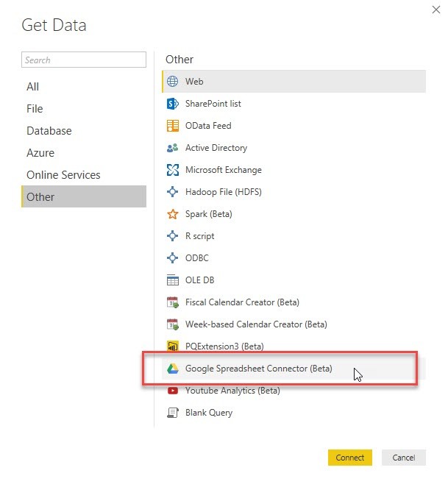Image resolution: width=448 pixels, height=487 pixels.
Task: Select Spark (Beta) label
Action: 208,214
